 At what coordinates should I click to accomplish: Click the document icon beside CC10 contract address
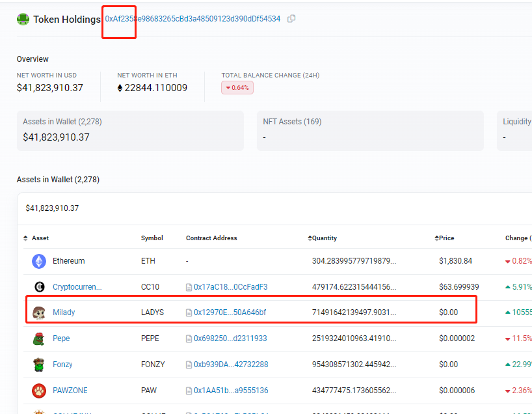[x=189, y=287]
